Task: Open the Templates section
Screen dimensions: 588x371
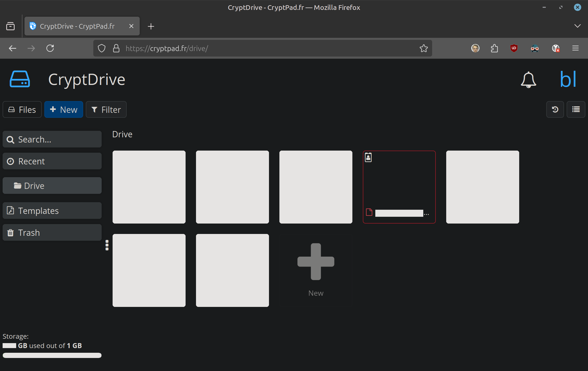Action: (x=52, y=211)
